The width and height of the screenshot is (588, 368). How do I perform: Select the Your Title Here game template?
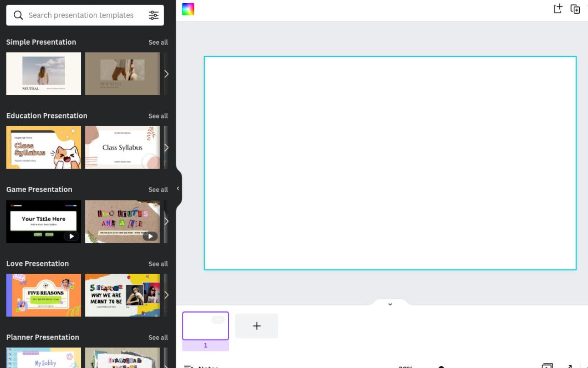(x=44, y=221)
